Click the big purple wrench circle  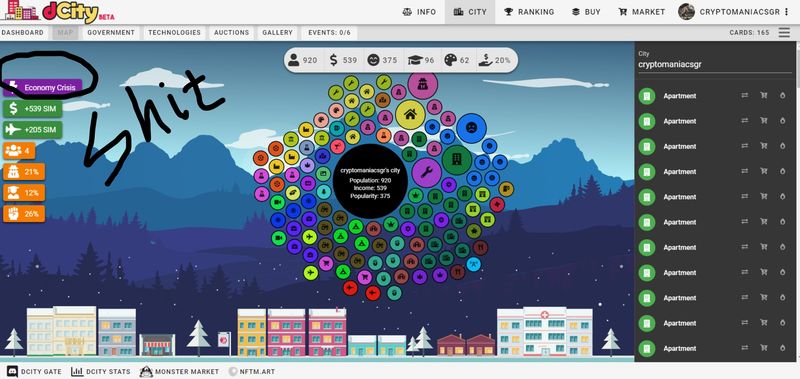(427, 172)
